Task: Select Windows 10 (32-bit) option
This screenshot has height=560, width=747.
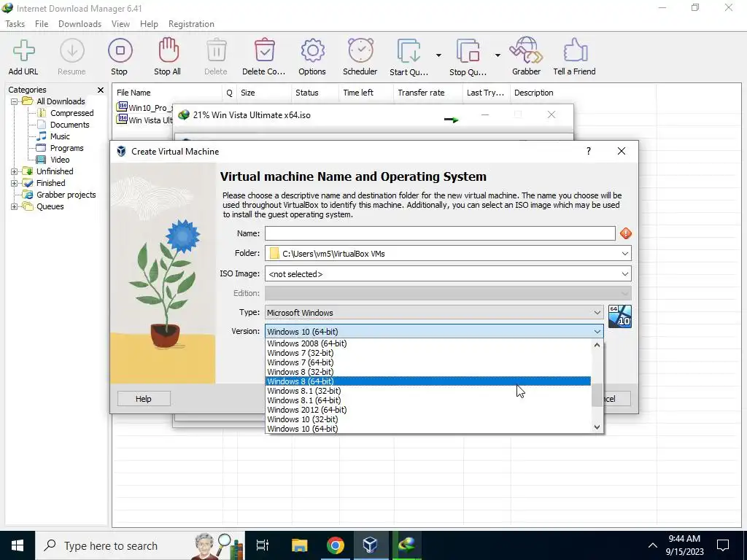Action: [427, 419]
